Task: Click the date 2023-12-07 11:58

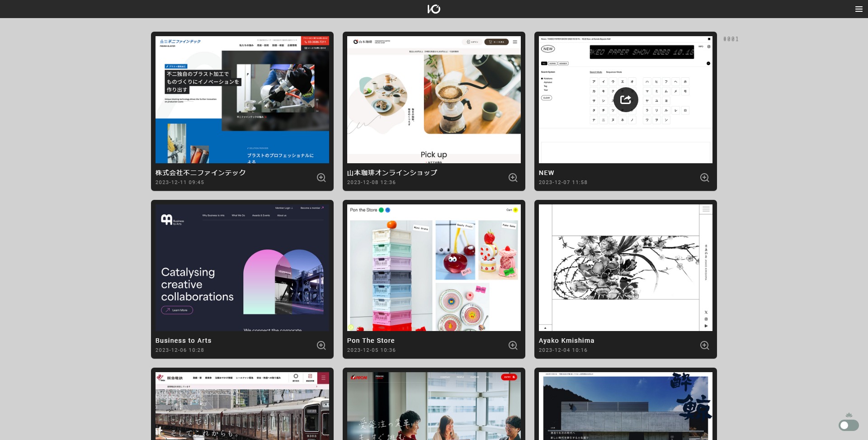Action: click(563, 182)
